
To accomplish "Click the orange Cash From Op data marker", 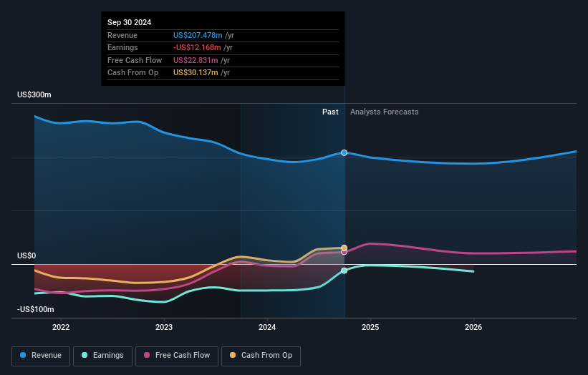I will tap(344, 248).
